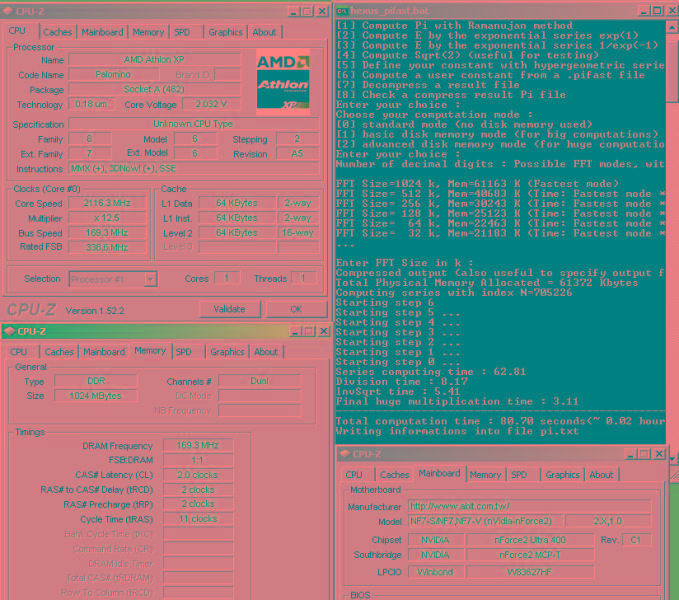Screen dimensions: 679x600
Task: Click the Instructions field MMX, 3DNow!, SSE
Action: tap(193, 168)
